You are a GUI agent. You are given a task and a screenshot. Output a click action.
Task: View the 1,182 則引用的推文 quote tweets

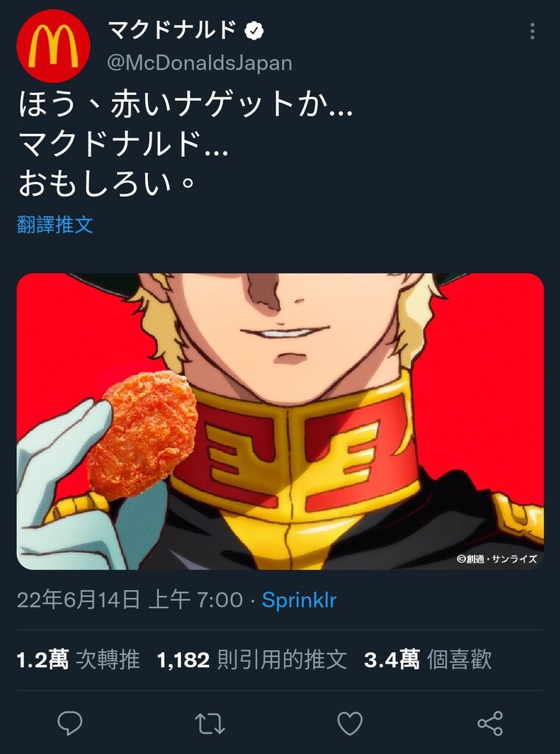252,660
